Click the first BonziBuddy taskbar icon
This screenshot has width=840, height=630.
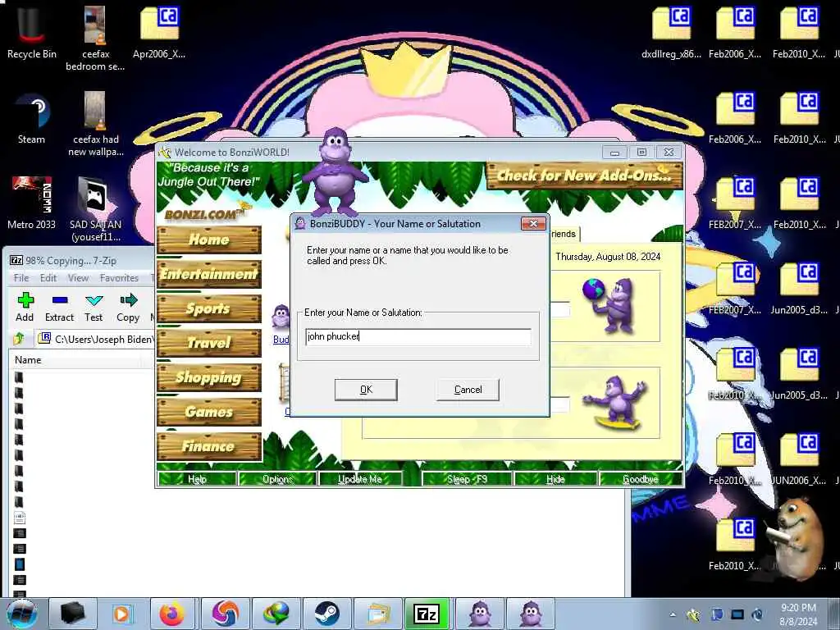tap(479, 614)
